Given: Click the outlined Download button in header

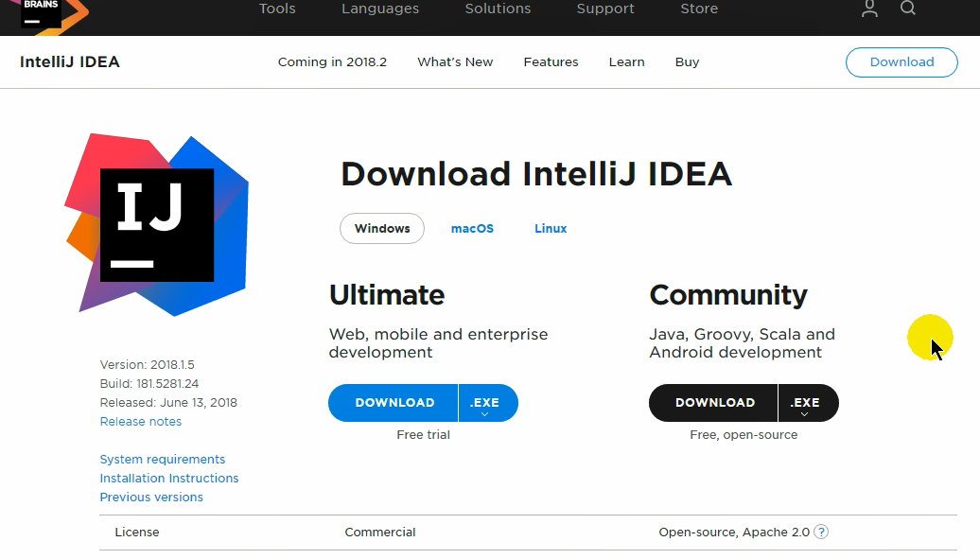Looking at the screenshot, I should 901,61.
